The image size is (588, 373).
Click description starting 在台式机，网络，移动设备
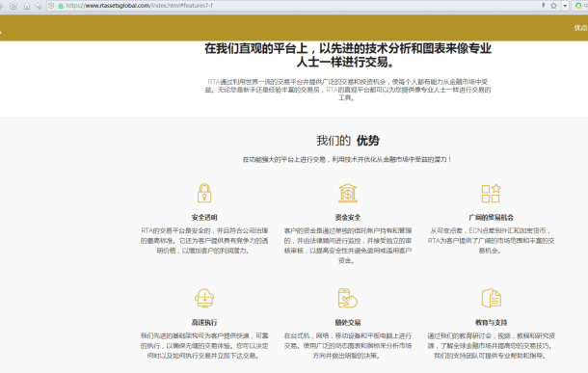[348, 345]
